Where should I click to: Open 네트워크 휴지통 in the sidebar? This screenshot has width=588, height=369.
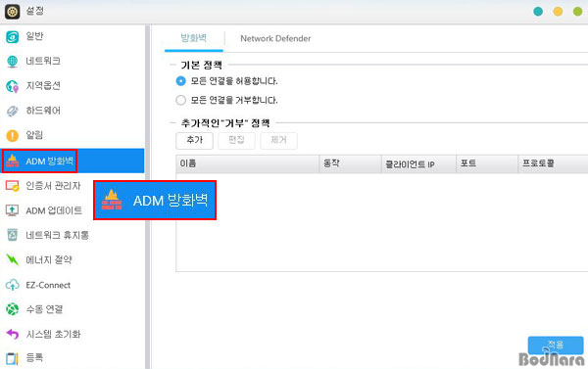click(x=72, y=235)
